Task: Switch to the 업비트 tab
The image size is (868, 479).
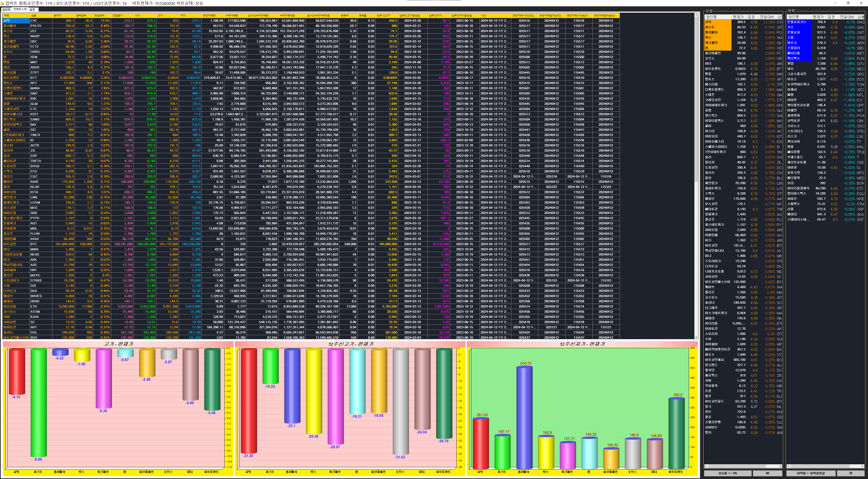Action: [x=6, y=9]
